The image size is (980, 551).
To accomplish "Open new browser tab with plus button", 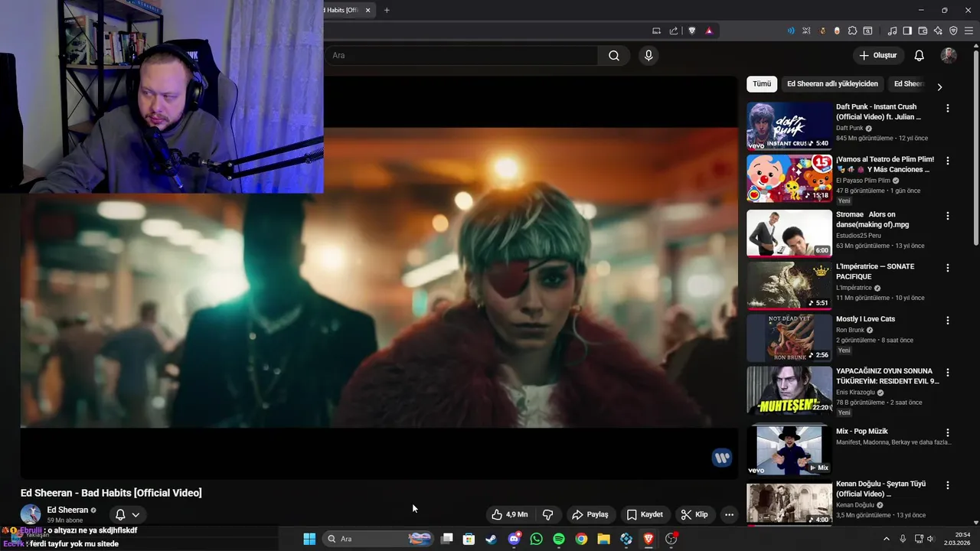I will [387, 10].
